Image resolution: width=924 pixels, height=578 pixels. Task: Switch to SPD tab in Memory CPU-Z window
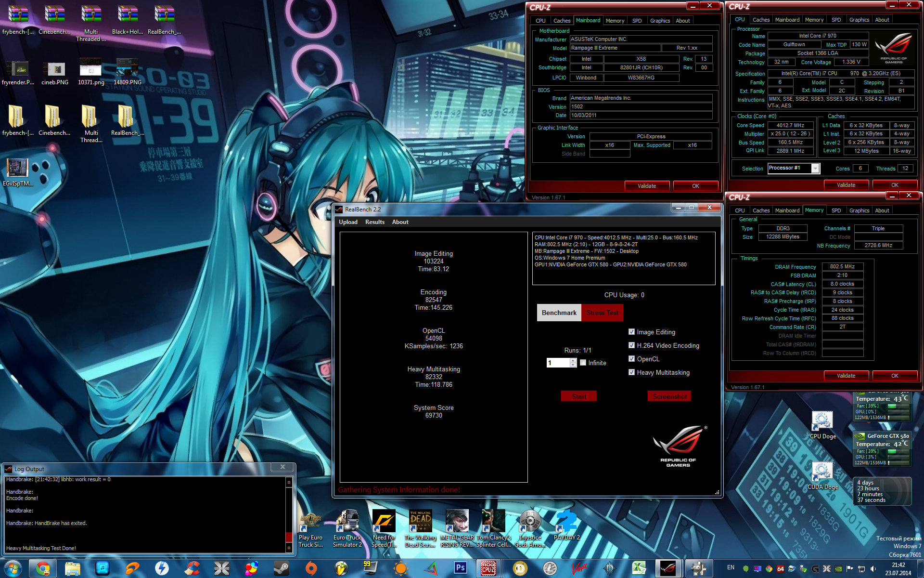coord(836,210)
